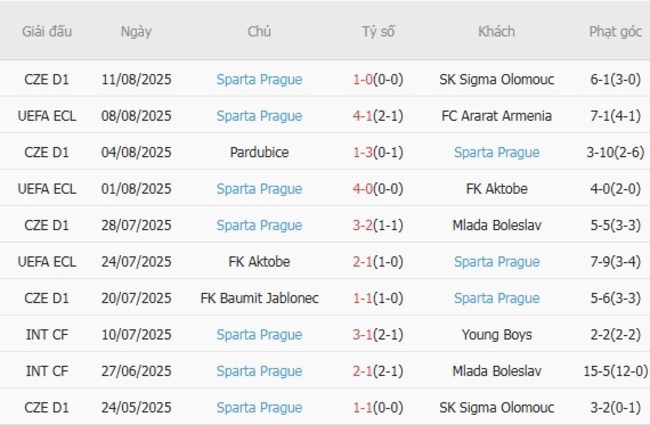Open the Young Boys team link
This screenshot has height=425, width=650.
(497, 335)
